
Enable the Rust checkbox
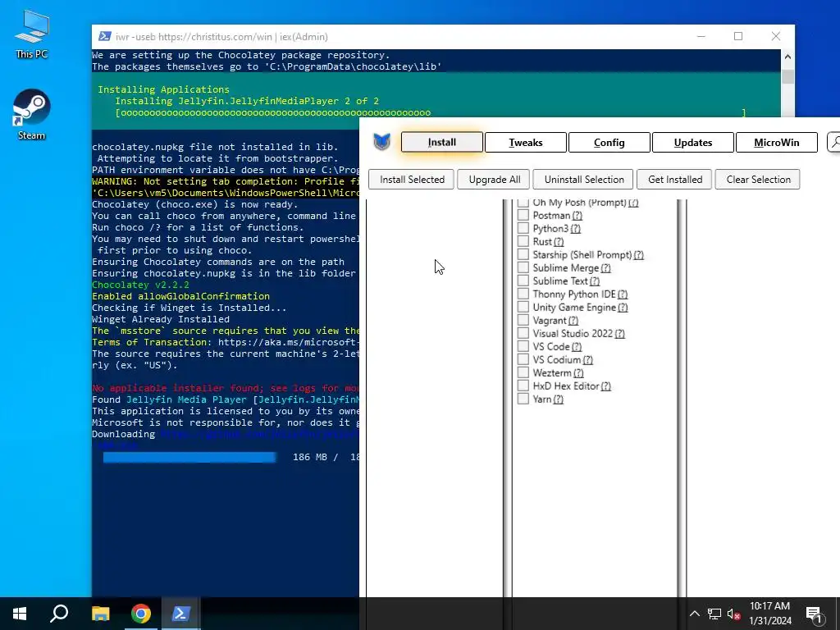click(523, 242)
